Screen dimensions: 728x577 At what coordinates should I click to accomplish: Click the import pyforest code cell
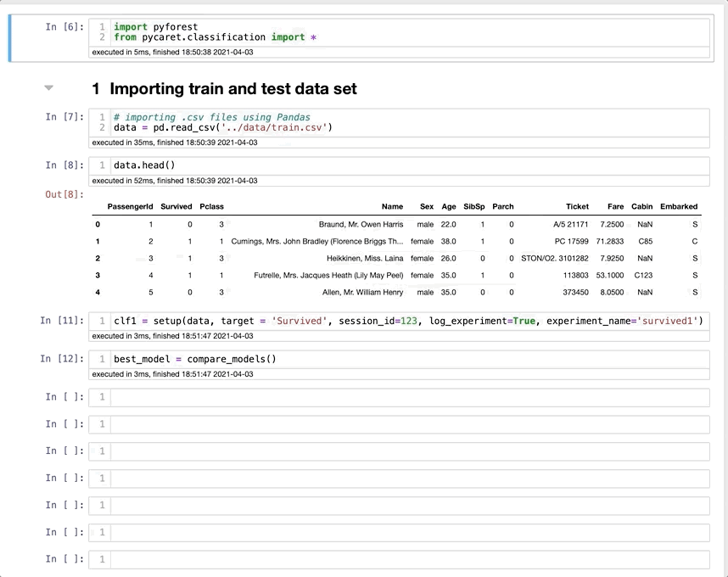click(x=407, y=32)
